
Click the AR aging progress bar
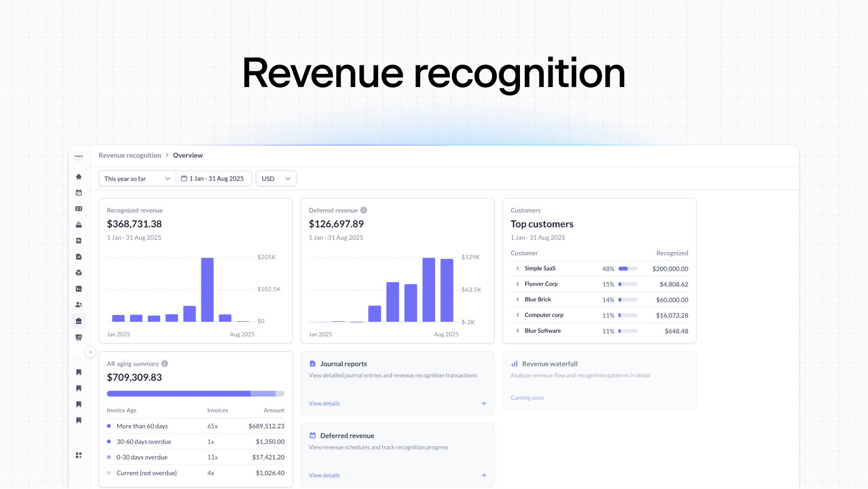pos(195,394)
